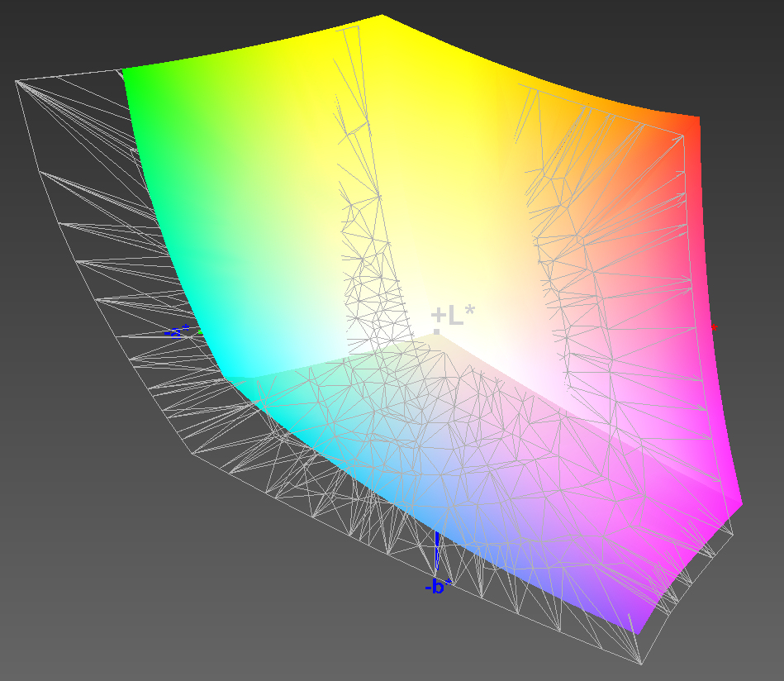Click the "-b*" axis label
The height and width of the screenshot is (681, 784).
point(438,586)
